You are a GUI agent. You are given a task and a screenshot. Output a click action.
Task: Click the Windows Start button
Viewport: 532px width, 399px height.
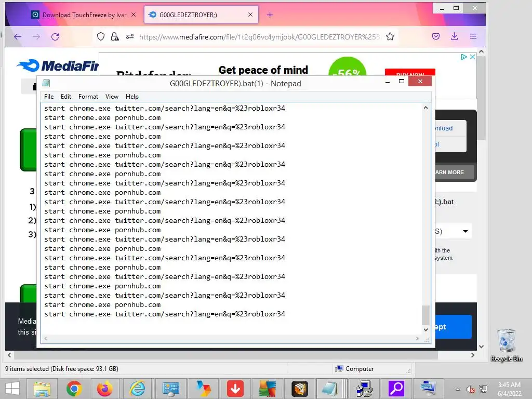[12, 389]
